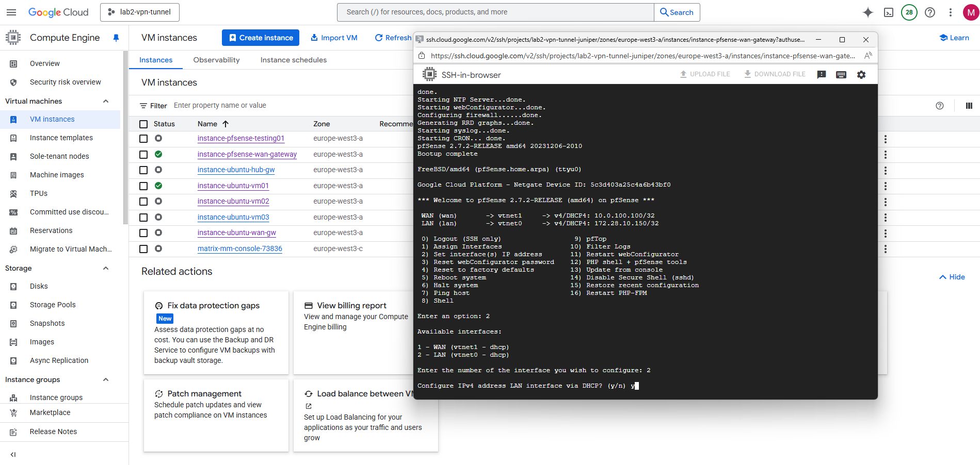The image size is (980, 465).
Task: Collapse the Virtual machines section
Action: point(106,101)
